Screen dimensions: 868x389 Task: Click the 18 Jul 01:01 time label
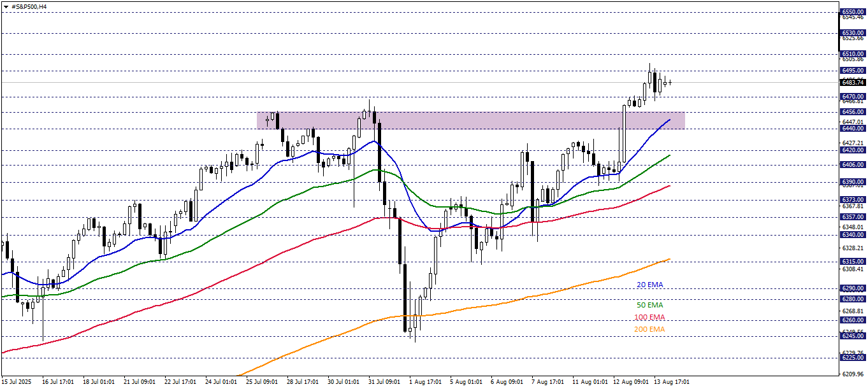98,382
